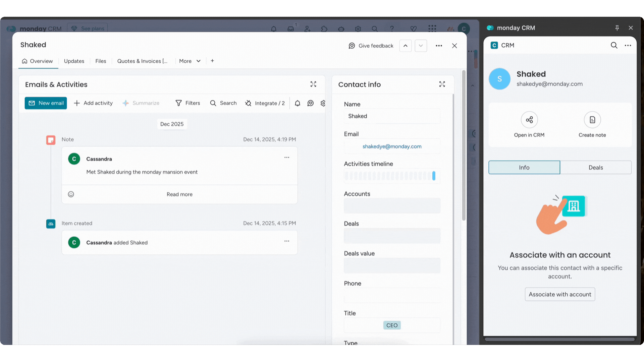Open the CEO title tag dropdown
The height and width of the screenshot is (362, 644).
(x=392, y=325)
